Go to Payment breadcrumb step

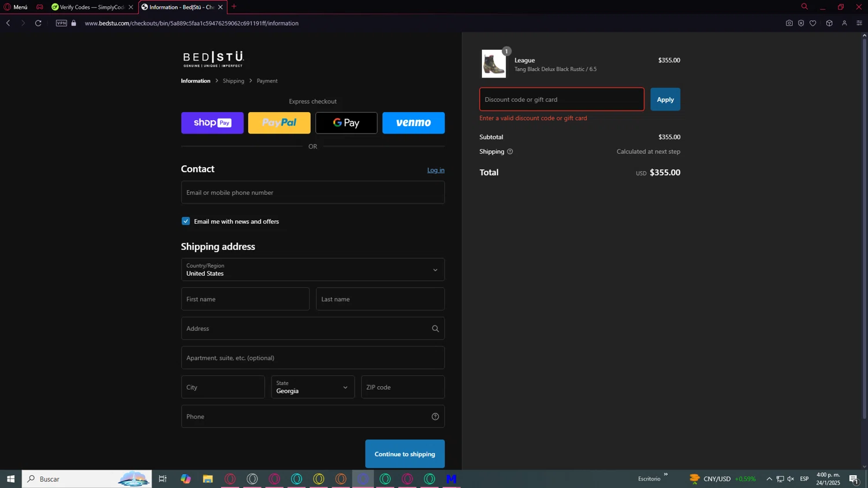267,81
